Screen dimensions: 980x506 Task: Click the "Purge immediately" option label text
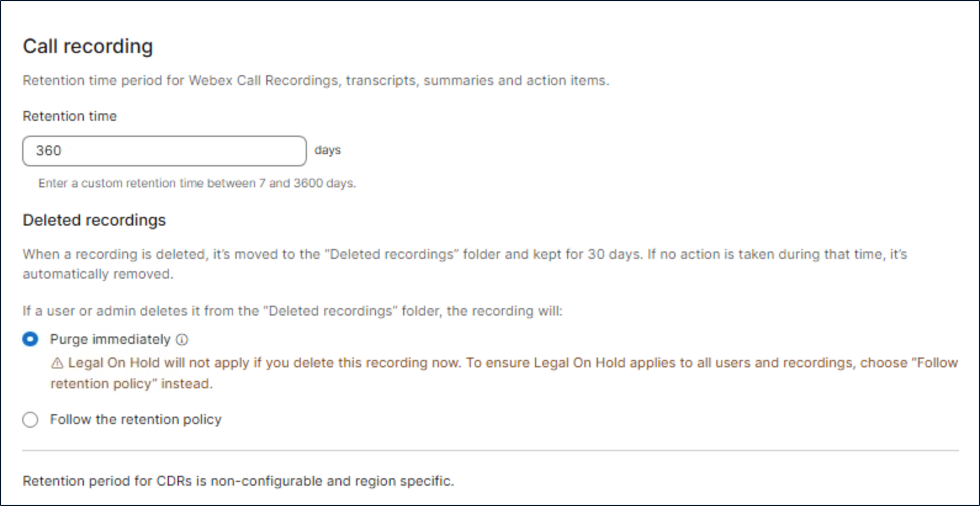click(110, 340)
